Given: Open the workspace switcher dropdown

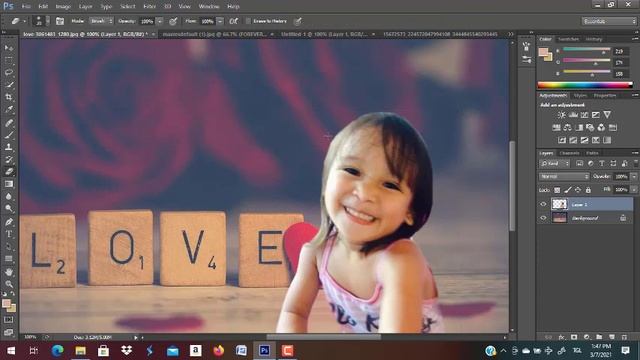Looking at the screenshot, I should coord(609,21).
